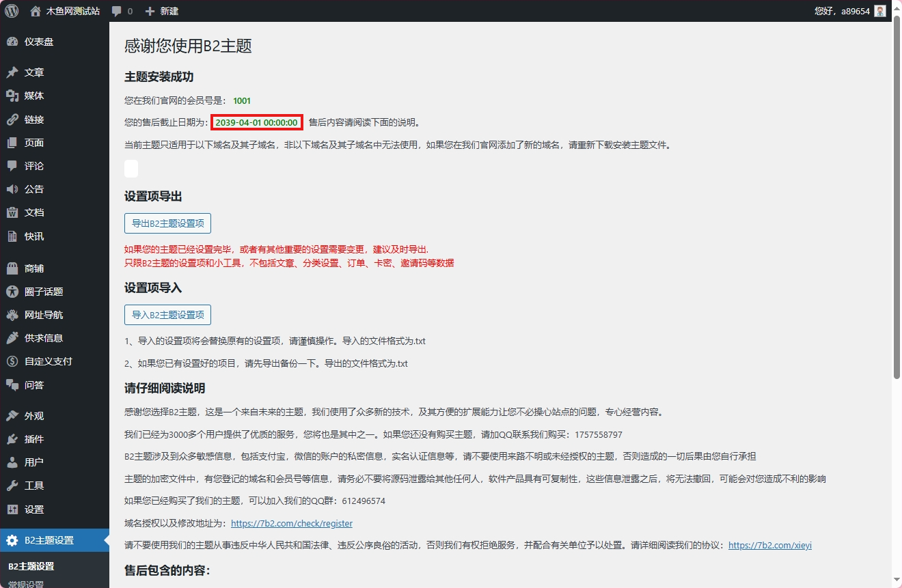Open the 7b2.com/check/register link
Screen dimensions: 902x588
292,524
